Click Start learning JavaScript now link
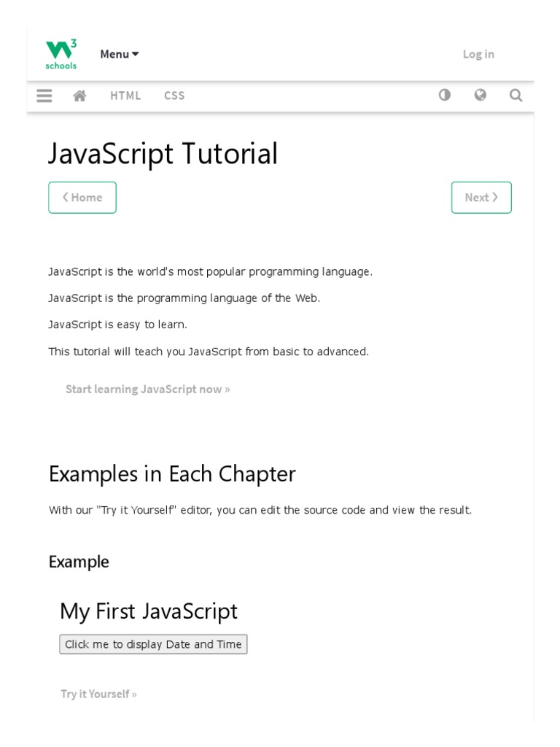The image size is (560, 747). point(147,389)
